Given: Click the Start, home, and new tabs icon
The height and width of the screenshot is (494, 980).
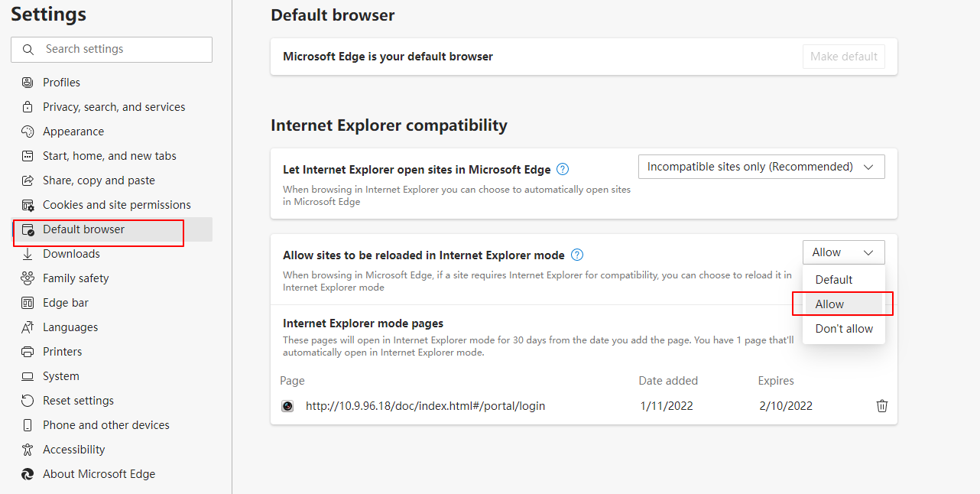Looking at the screenshot, I should [28, 156].
